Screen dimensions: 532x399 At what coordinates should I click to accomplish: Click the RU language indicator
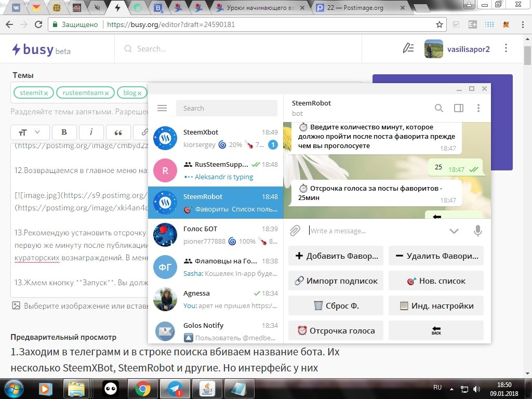click(x=437, y=388)
